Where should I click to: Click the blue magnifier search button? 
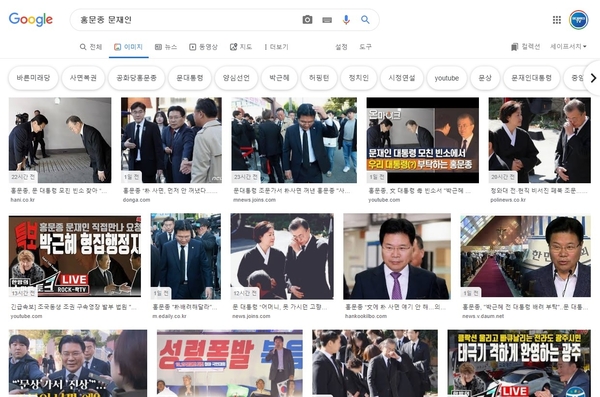[365, 20]
